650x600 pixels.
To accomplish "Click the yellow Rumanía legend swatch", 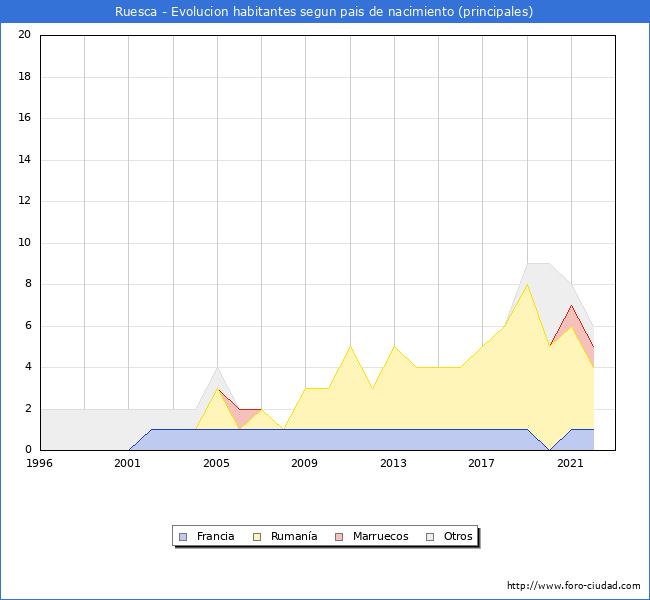I will 257,537.
